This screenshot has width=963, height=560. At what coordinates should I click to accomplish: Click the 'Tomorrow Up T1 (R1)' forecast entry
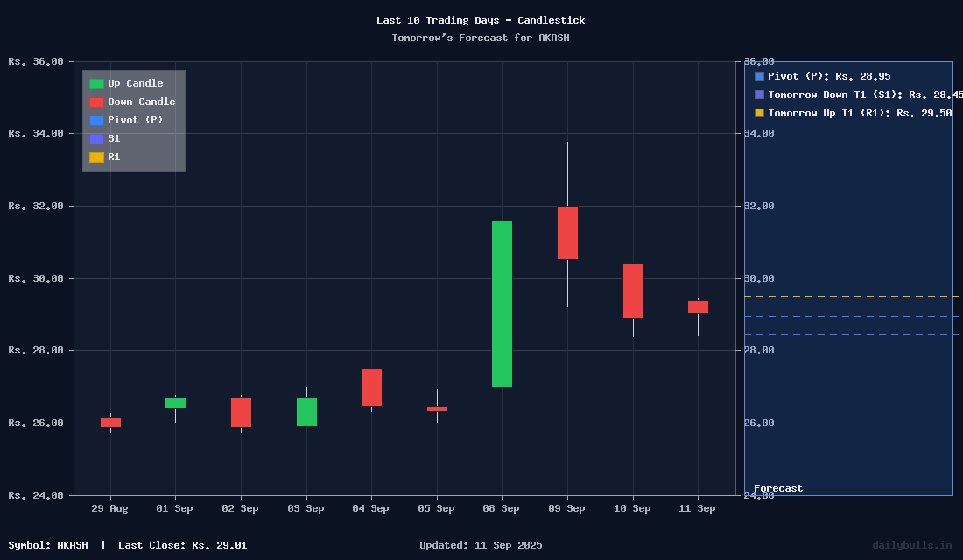coord(860,113)
